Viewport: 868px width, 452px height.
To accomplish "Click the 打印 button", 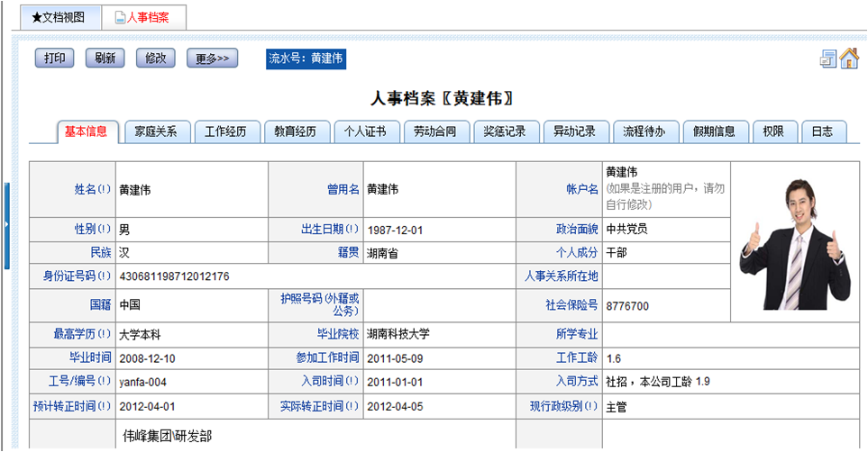I will [x=54, y=59].
